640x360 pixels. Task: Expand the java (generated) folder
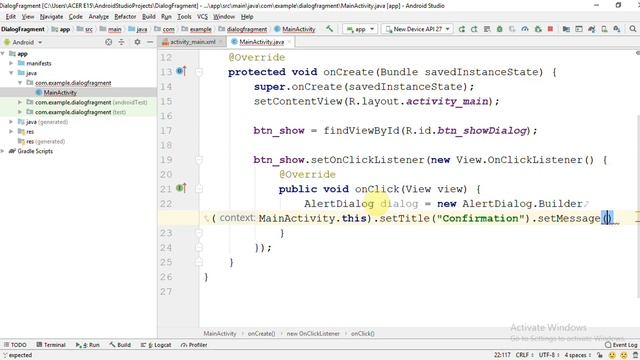(11, 122)
